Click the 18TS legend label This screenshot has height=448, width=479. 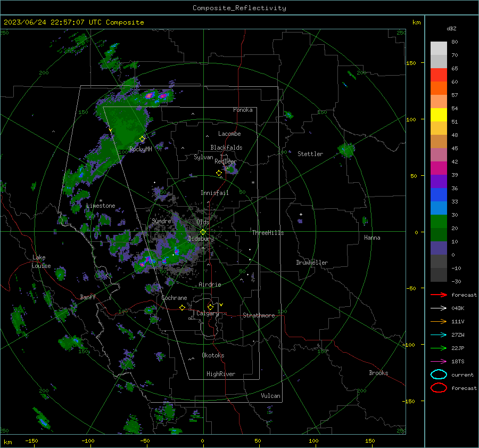point(458,362)
